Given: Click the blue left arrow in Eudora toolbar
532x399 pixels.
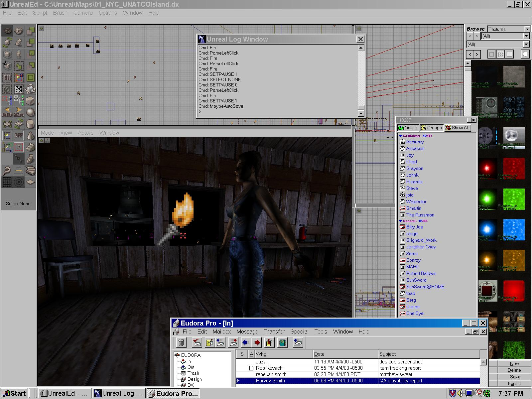Looking at the screenshot, I should tap(245, 342).
